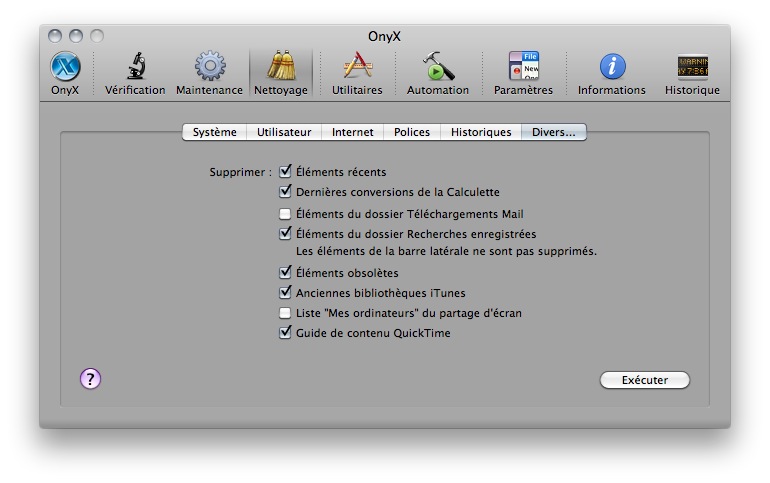Switch to the Système tab
Image resolution: width=770 pixels, height=483 pixels.
(215, 132)
